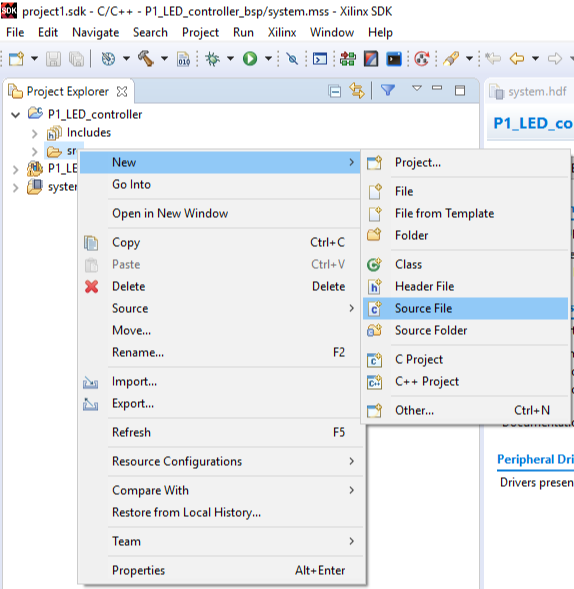Select Class in the New submenu
Viewport: 574px width, 589px height.
click(465, 264)
